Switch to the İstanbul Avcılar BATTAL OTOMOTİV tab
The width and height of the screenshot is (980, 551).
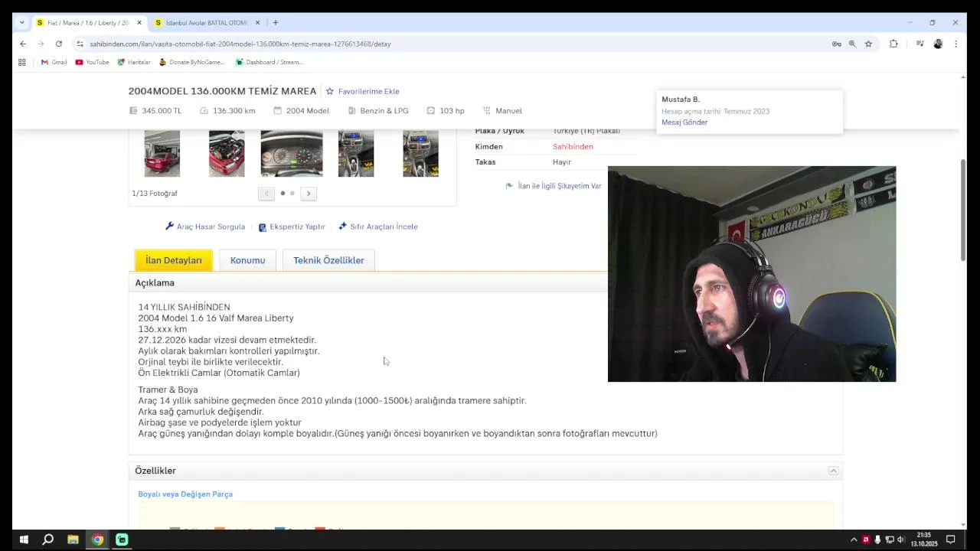click(207, 23)
